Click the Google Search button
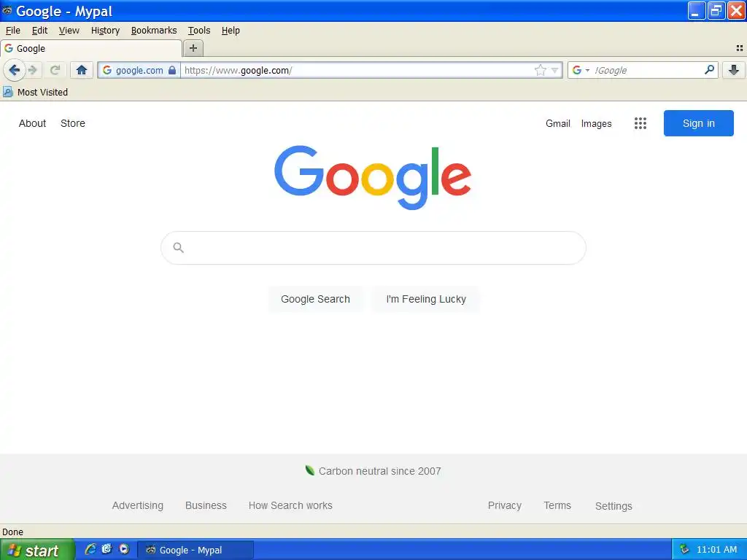This screenshot has width=747, height=560. click(315, 299)
